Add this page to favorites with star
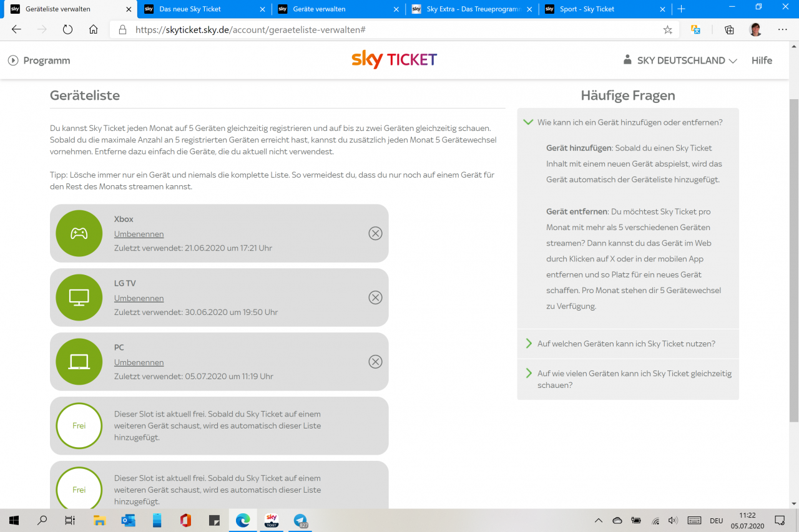Viewport: 799px width, 532px height. click(667, 30)
